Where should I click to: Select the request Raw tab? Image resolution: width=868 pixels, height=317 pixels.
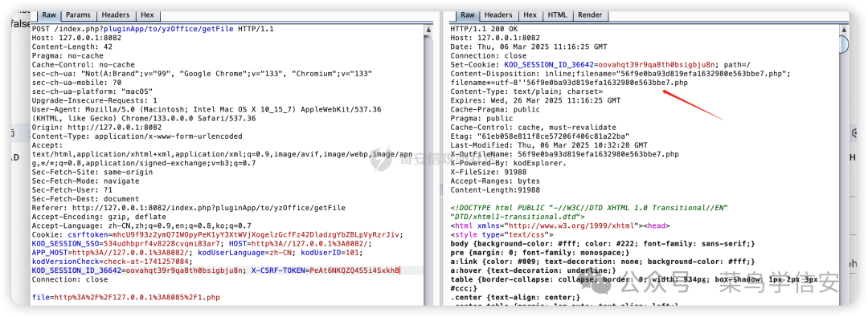click(49, 15)
